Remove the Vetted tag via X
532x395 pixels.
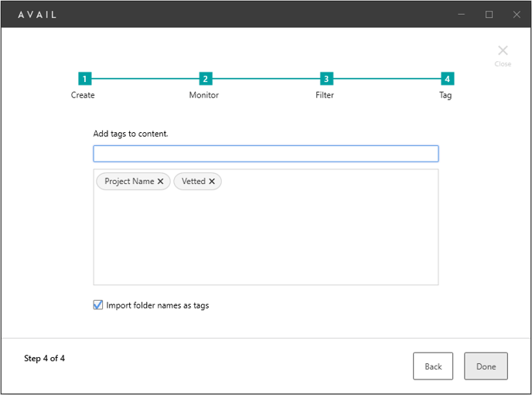click(x=212, y=182)
